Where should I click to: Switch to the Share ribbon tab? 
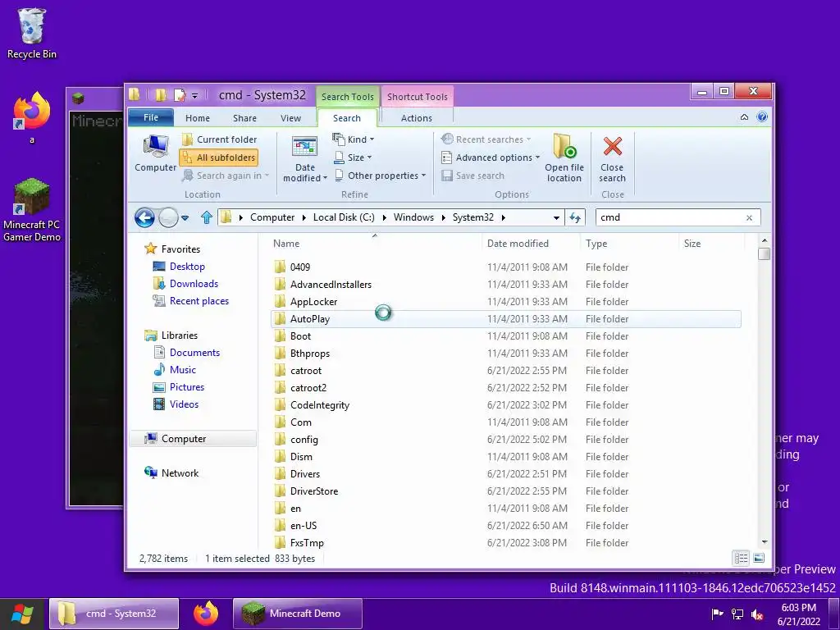244,118
